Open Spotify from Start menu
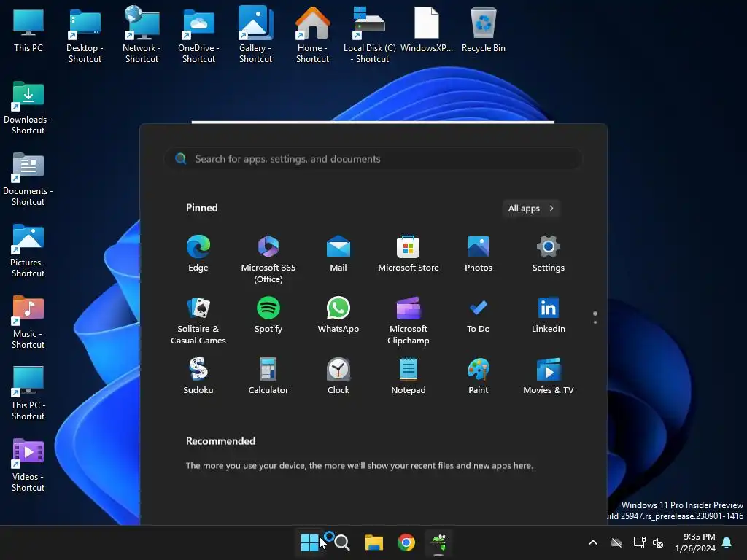Image resolution: width=747 pixels, height=560 pixels. [x=268, y=315]
